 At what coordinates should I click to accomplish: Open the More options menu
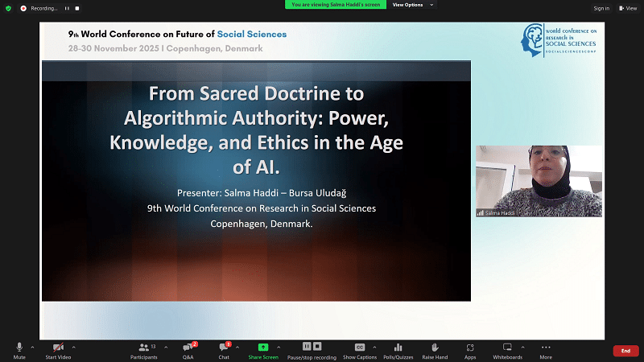click(x=546, y=349)
